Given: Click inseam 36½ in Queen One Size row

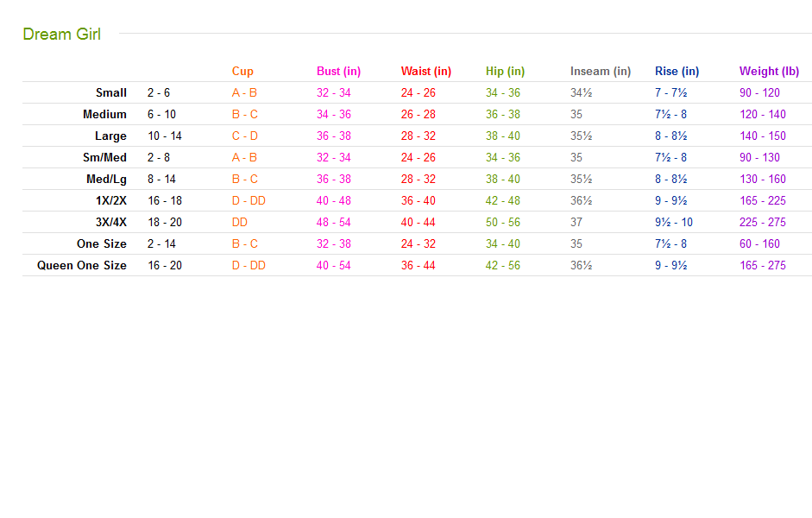Looking at the screenshot, I should point(581,266).
